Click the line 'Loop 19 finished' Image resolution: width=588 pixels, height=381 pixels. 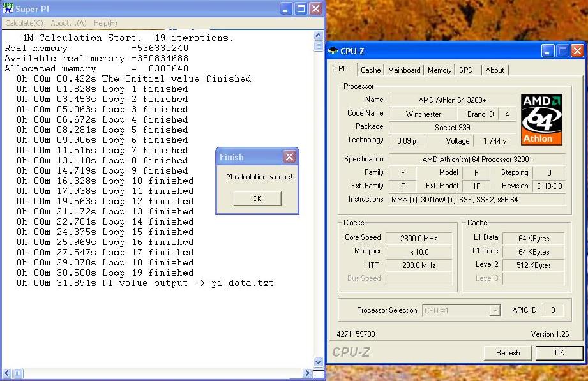click(105, 273)
